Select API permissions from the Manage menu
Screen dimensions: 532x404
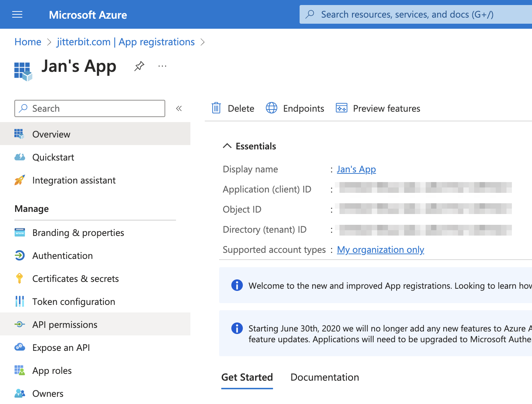coord(65,324)
